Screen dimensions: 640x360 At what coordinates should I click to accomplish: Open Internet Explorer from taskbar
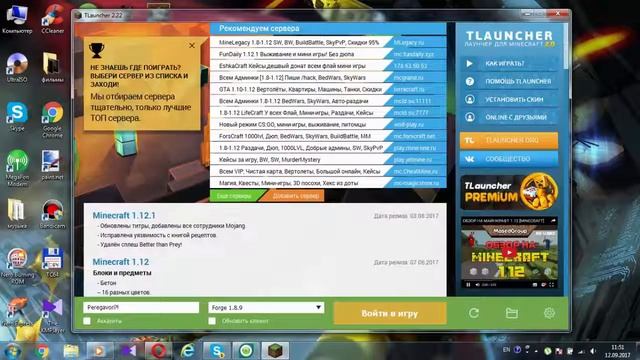187,351
